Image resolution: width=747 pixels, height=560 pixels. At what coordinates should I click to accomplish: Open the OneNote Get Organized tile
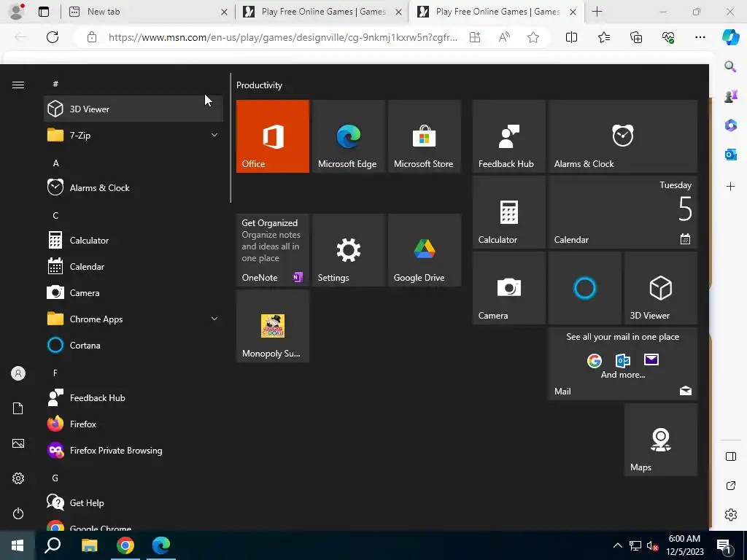(x=273, y=250)
